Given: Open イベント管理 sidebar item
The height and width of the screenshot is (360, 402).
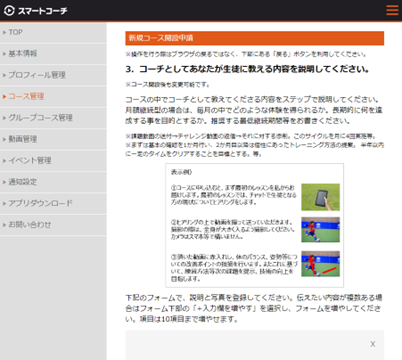Looking at the screenshot, I should (x=53, y=160).
